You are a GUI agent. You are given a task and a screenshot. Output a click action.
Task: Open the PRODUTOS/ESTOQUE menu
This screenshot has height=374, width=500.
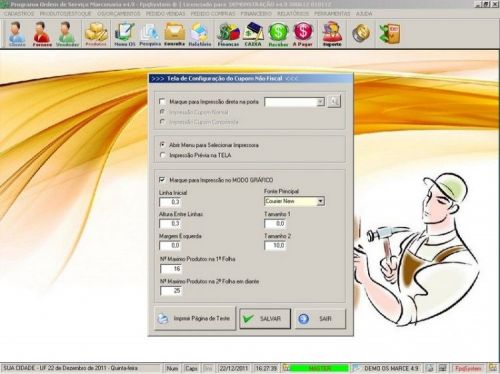pos(65,14)
